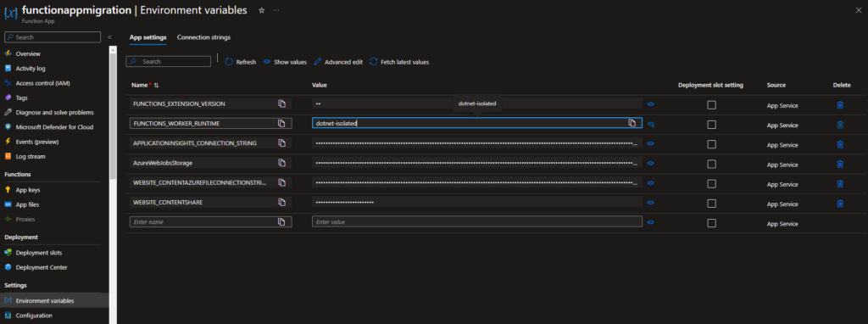Reveal the AzureWebJobsStorage value

click(650, 164)
